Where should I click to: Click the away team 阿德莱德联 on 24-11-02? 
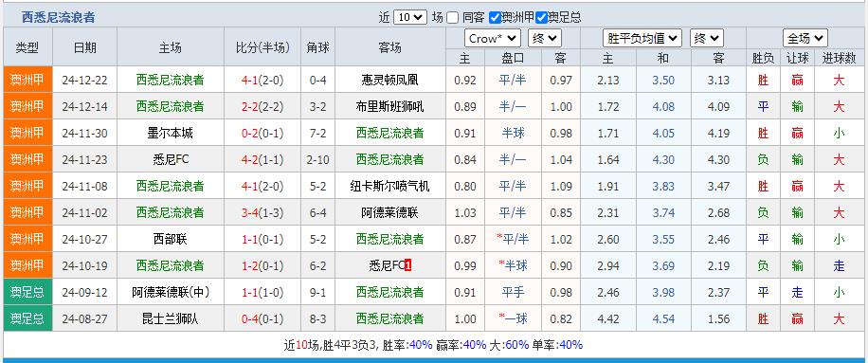(x=389, y=212)
